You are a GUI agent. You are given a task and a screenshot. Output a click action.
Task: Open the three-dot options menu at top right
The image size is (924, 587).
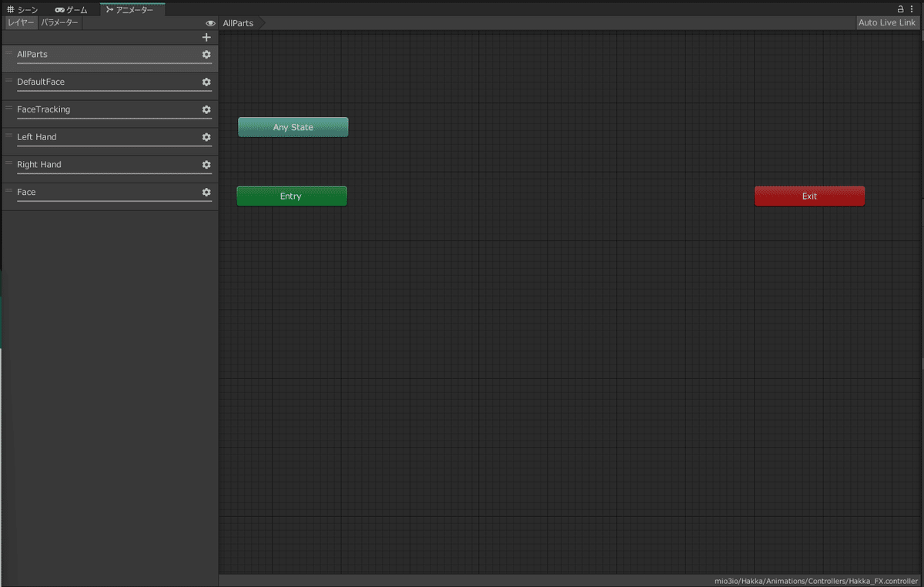click(x=912, y=9)
